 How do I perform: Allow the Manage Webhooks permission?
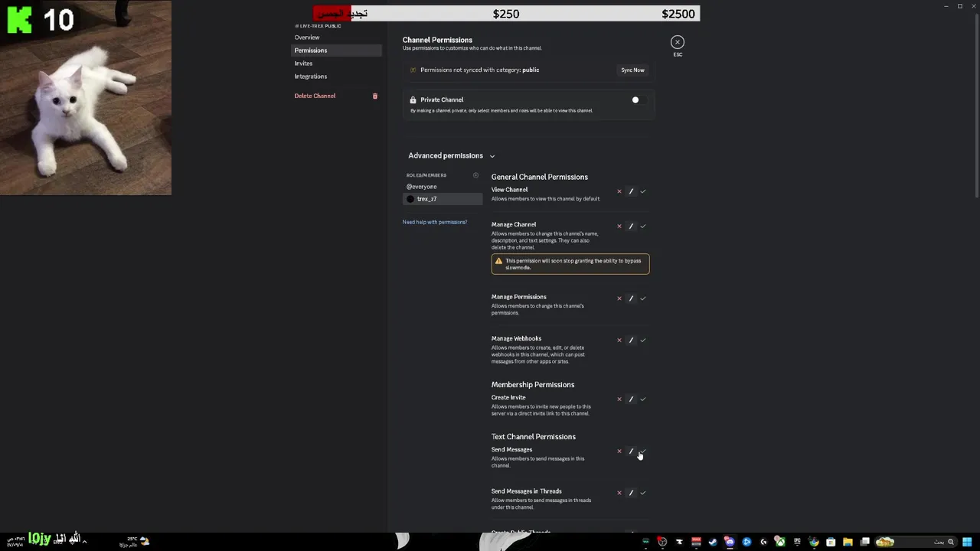click(x=643, y=340)
